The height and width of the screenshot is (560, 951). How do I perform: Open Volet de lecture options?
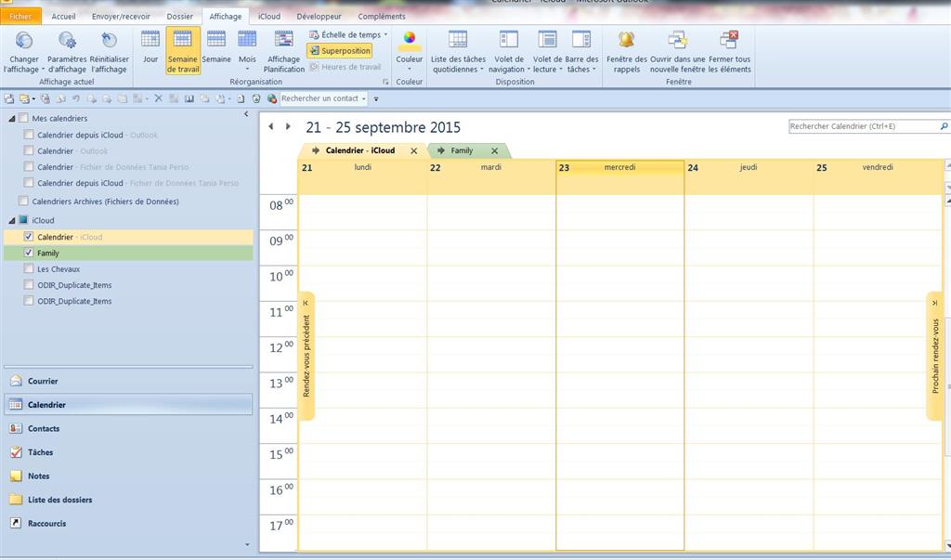(547, 51)
